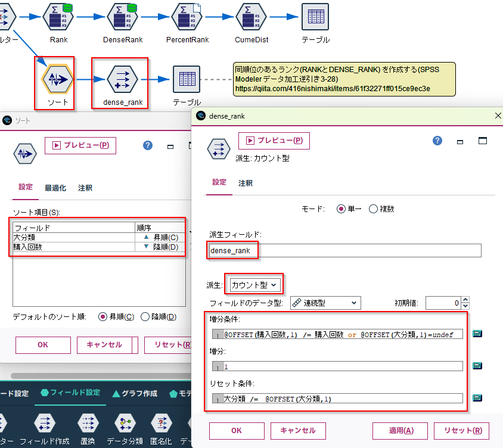Open expression builder for 増分条件
The height and width of the screenshot is (448, 503).
pos(477,334)
